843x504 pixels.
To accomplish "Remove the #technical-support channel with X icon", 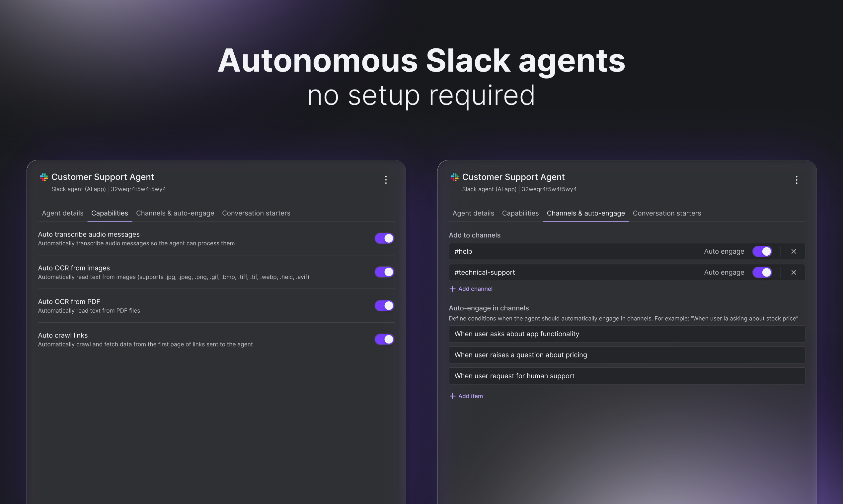I will point(794,272).
